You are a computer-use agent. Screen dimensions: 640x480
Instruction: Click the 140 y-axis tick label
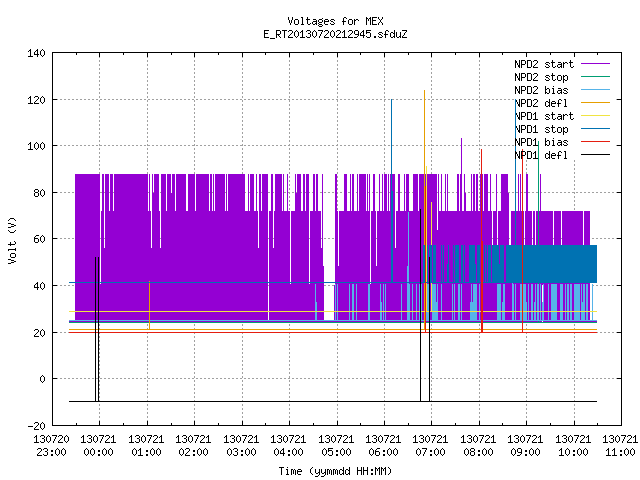click(36, 53)
